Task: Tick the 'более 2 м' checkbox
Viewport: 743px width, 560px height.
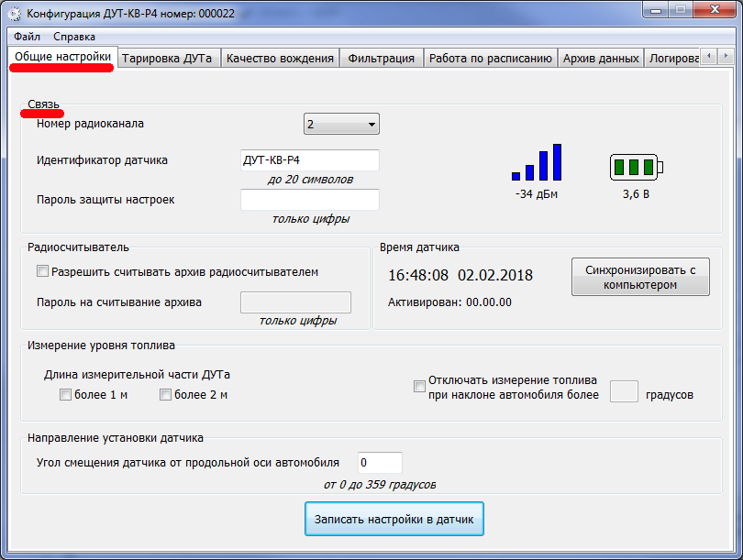Action: pos(165,394)
